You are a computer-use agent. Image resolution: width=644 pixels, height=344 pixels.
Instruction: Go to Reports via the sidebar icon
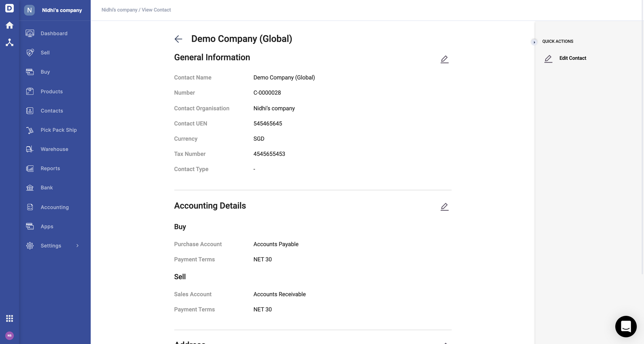pyautogui.click(x=30, y=168)
